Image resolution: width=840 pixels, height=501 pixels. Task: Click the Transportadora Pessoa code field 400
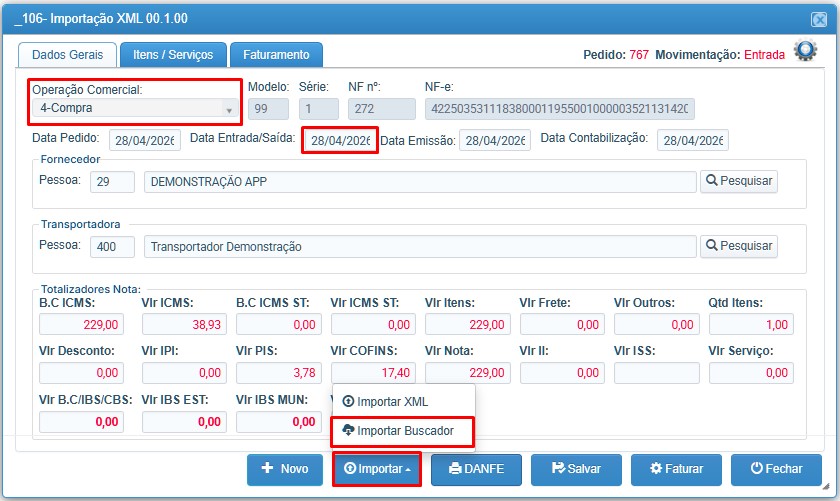(x=112, y=246)
